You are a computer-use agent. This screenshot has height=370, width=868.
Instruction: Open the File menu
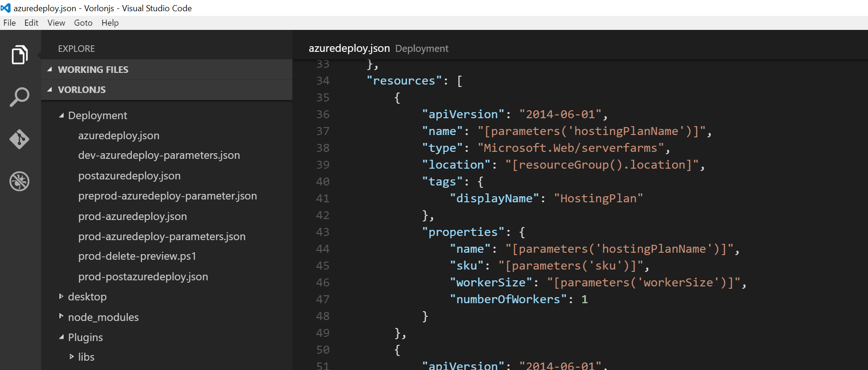[x=9, y=22]
